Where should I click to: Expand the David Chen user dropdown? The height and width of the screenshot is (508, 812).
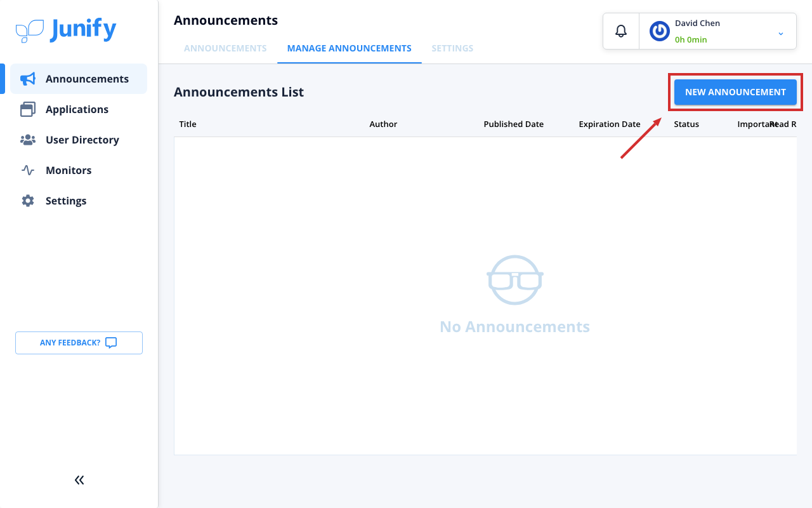tap(781, 33)
